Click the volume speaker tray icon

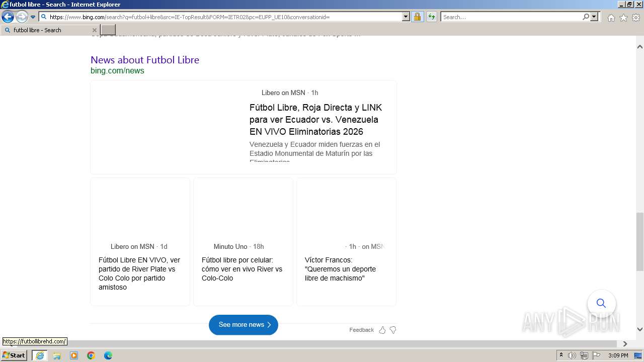572,355
